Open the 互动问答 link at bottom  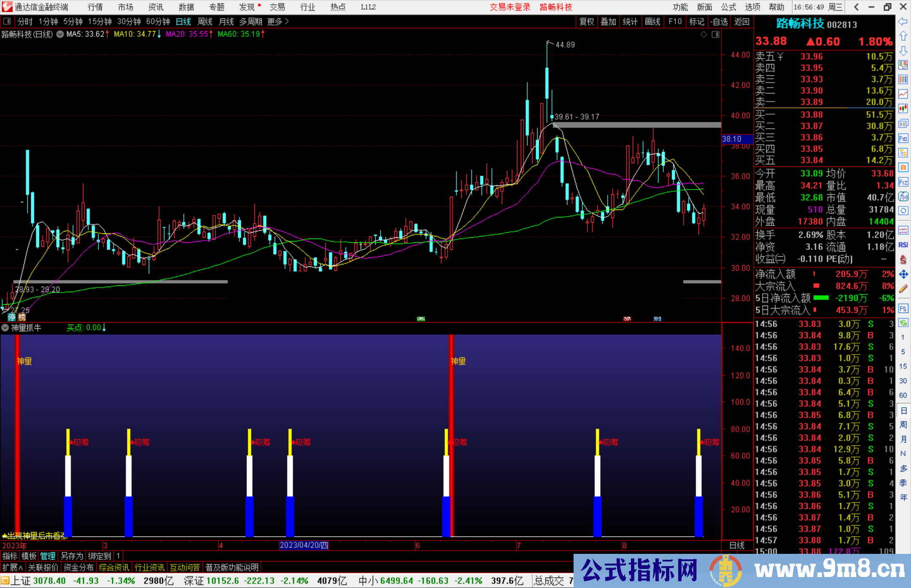point(186,567)
